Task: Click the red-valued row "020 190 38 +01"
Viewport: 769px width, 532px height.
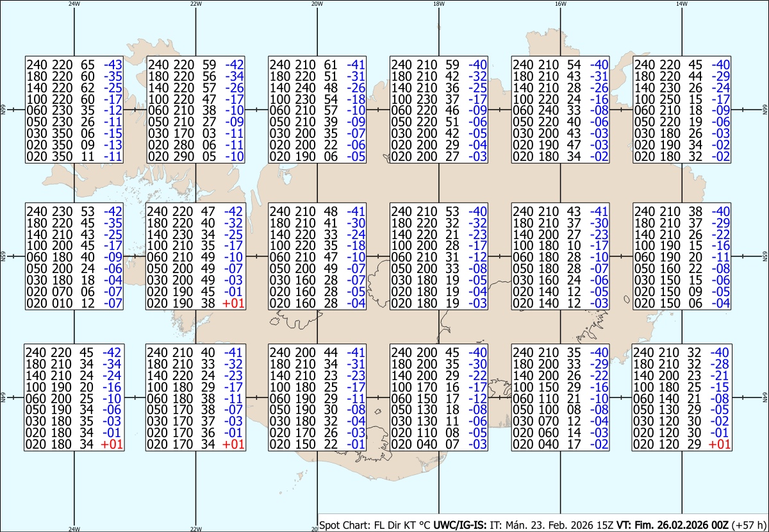Action: coord(196,303)
